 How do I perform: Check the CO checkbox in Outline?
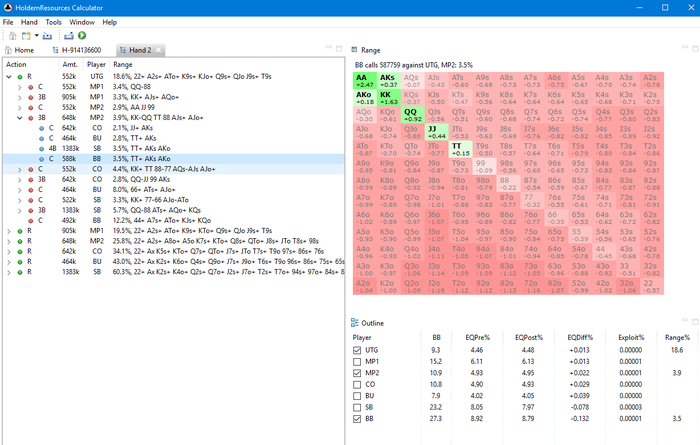click(357, 385)
